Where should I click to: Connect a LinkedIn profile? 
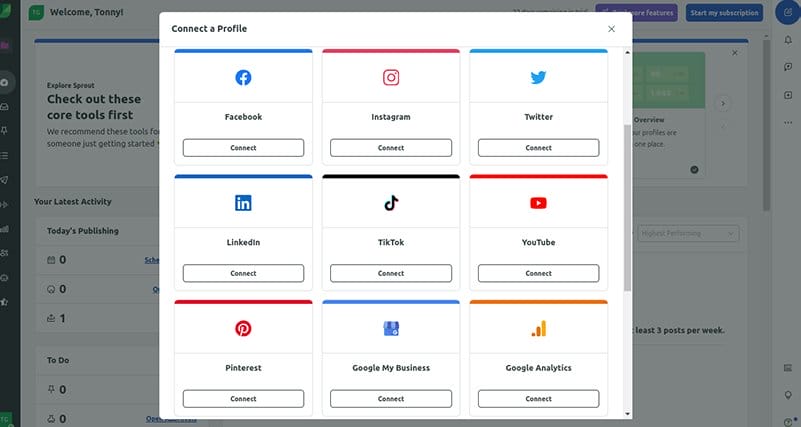pyautogui.click(x=243, y=273)
